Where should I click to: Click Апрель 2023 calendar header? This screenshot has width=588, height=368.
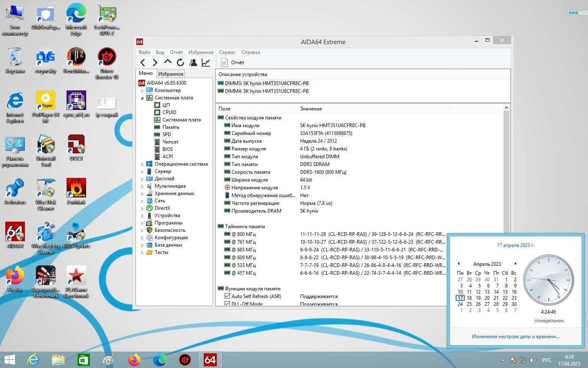487,264
